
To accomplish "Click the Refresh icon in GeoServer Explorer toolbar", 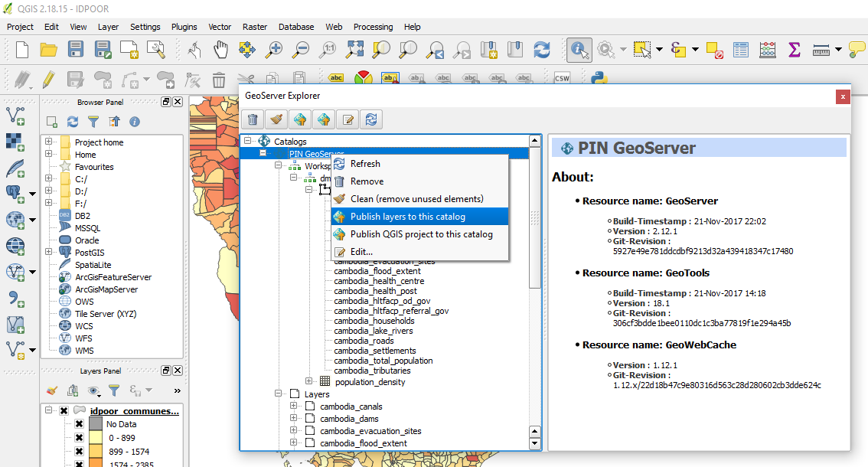I will click(371, 119).
